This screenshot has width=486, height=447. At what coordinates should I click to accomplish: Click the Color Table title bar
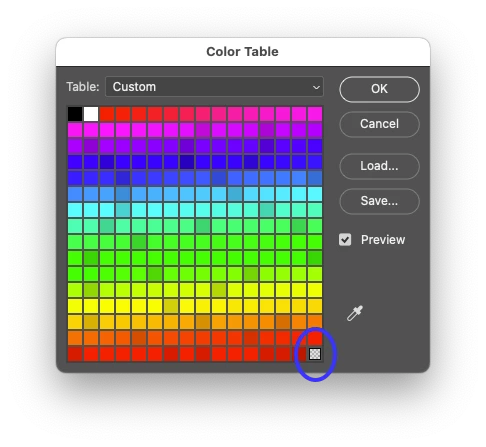[243, 52]
